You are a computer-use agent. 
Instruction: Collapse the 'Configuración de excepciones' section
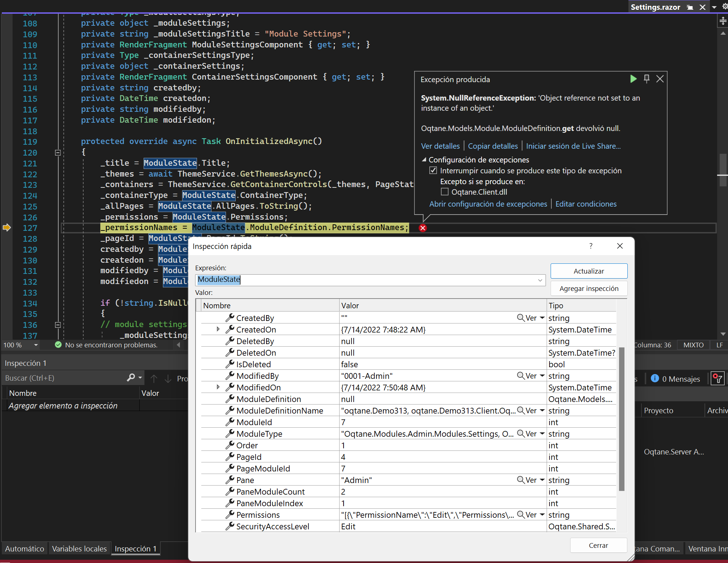pos(424,160)
